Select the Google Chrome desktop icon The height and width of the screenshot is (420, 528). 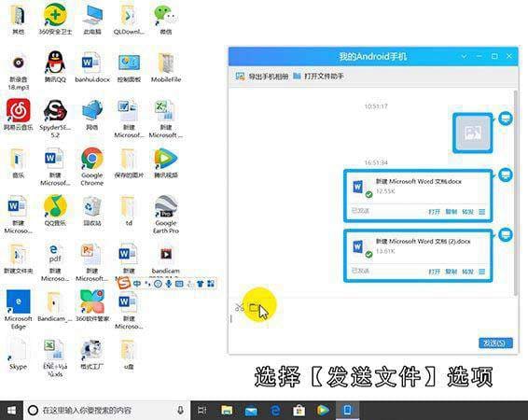(92, 167)
